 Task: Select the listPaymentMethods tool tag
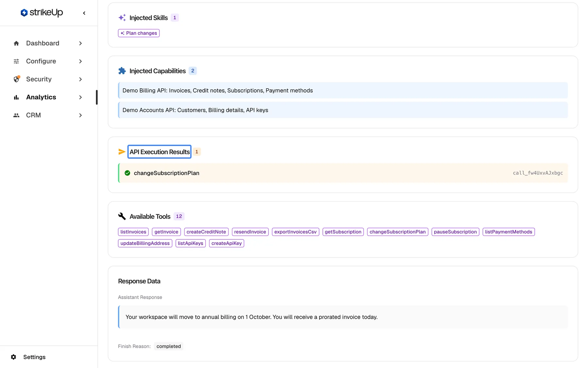(508, 232)
